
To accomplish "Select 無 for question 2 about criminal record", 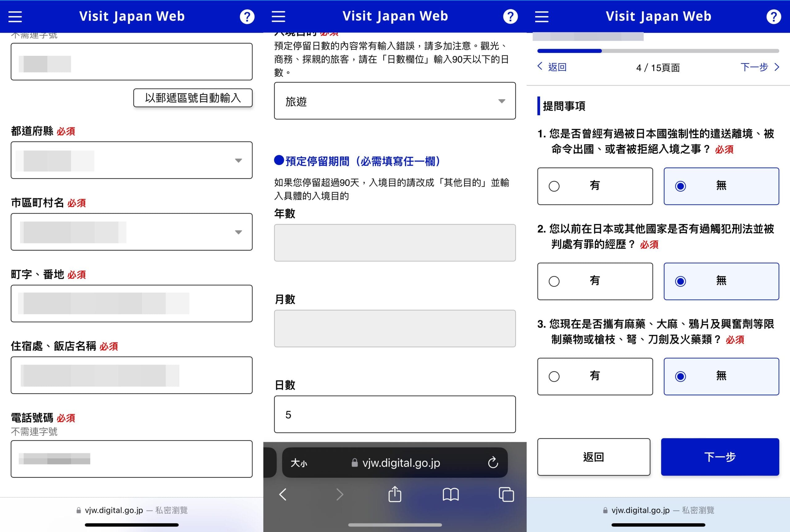I will (x=721, y=281).
